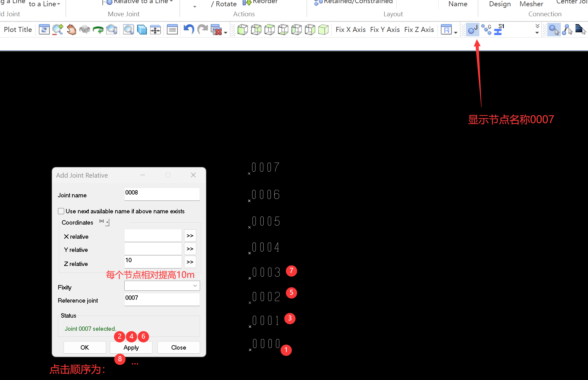The height and width of the screenshot is (380, 588).
Task: Enable joint selection cursor tool
Action: 554,30
